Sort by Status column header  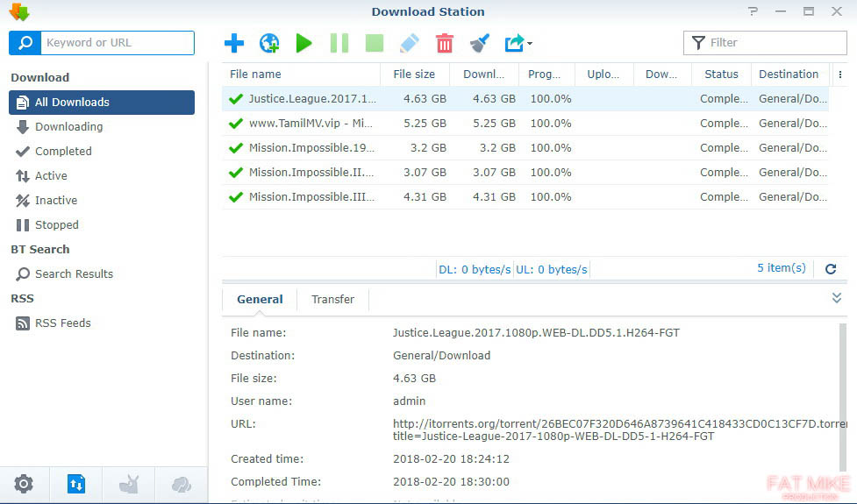[721, 75]
